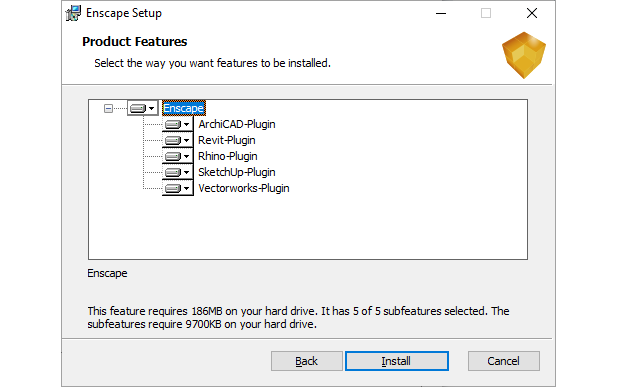Click the yellow Enscape cube logo

click(x=524, y=55)
